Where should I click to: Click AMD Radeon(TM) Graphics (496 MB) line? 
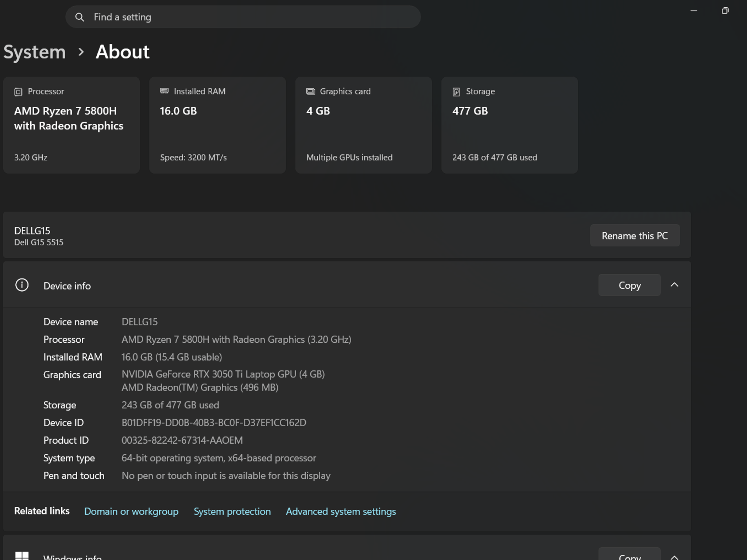pyautogui.click(x=200, y=388)
